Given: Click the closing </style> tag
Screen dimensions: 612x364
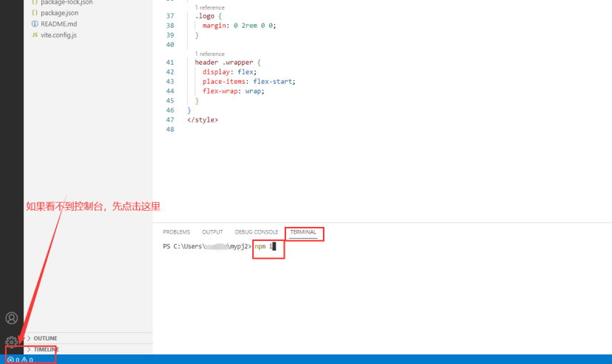Looking at the screenshot, I should coord(203,120).
